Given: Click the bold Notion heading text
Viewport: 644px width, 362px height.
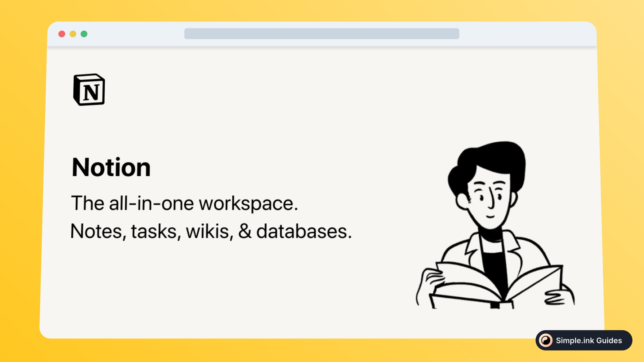Looking at the screenshot, I should 111,167.
